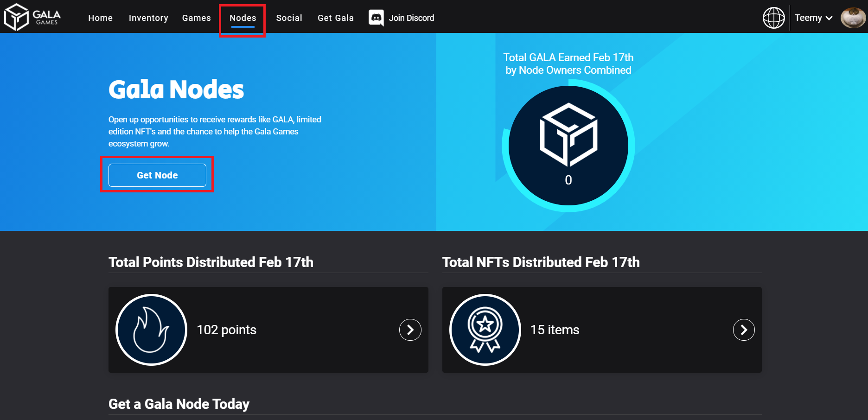The image size is (868, 420).
Task: Go to the Home menu item
Action: tap(101, 18)
